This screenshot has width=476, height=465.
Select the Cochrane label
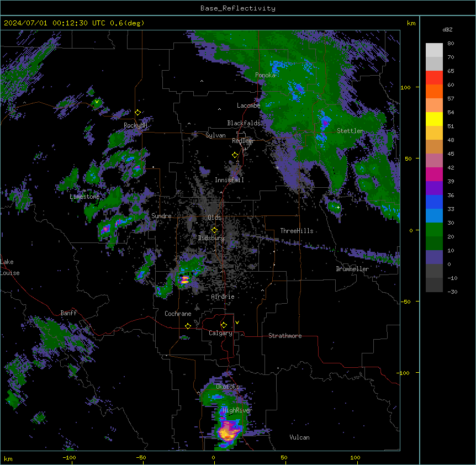(x=178, y=314)
